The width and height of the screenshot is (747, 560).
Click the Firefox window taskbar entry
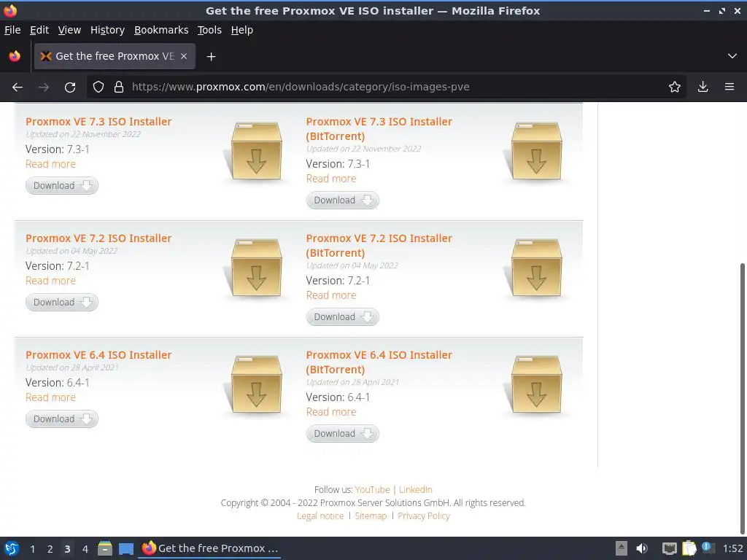coord(210,548)
